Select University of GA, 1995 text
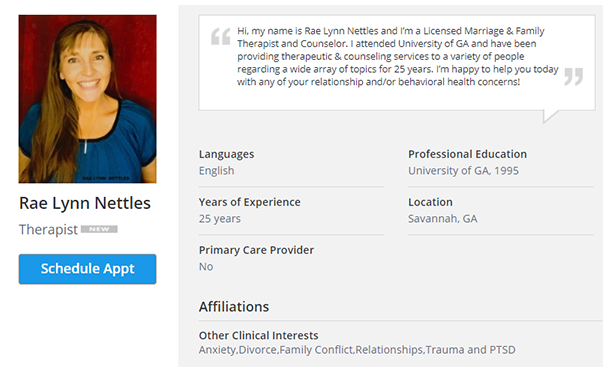 464,171
